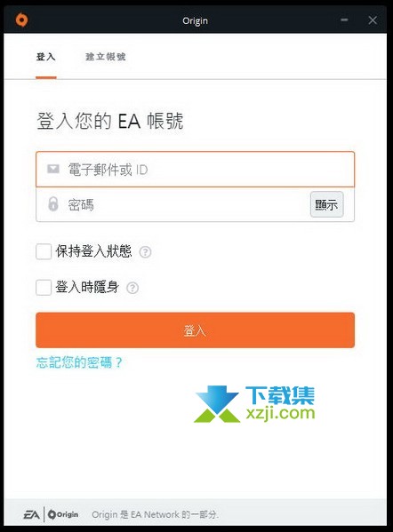The width and height of the screenshot is (393, 532).
Task: Toggle password visibility with 顯示 button
Action: (x=326, y=204)
